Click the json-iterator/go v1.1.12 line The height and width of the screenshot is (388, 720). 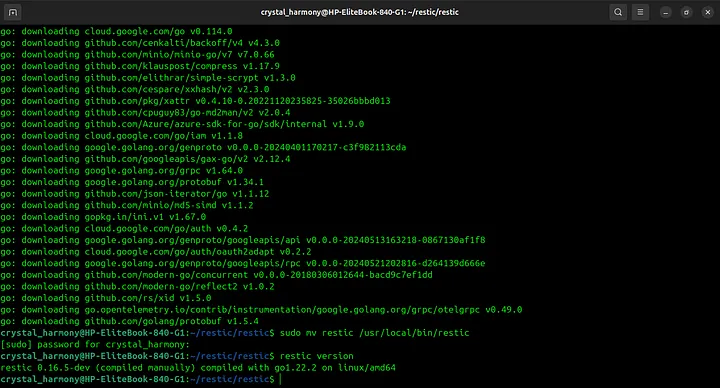click(x=135, y=193)
